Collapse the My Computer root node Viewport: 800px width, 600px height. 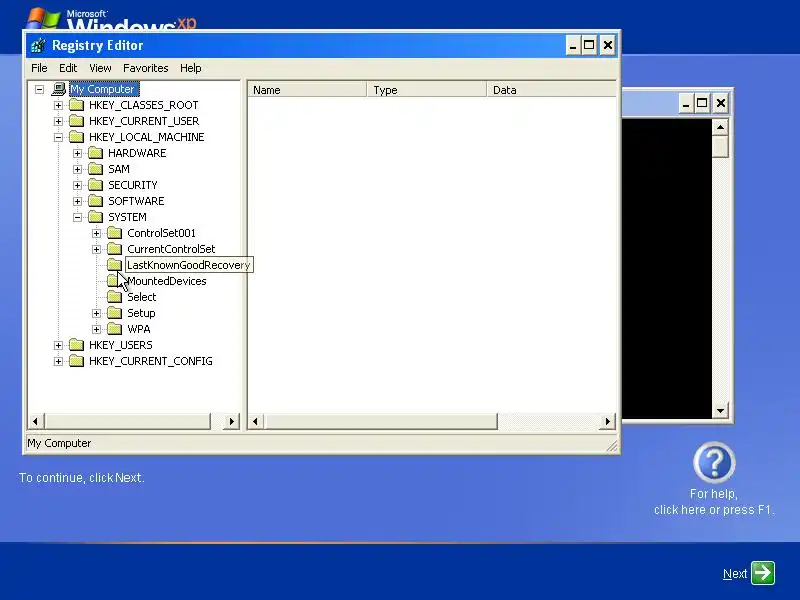pyautogui.click(x=39, y=89)
